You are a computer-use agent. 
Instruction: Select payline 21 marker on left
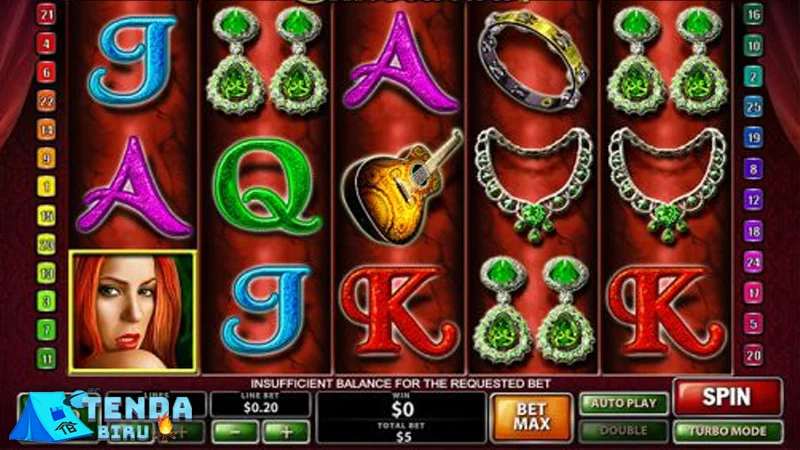tap(46, 14)
